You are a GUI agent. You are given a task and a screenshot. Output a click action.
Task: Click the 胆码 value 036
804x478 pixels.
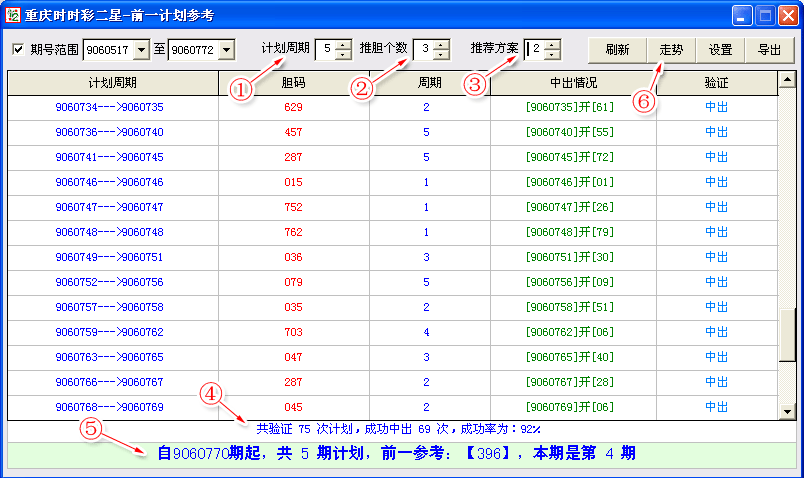pos(293,257)
